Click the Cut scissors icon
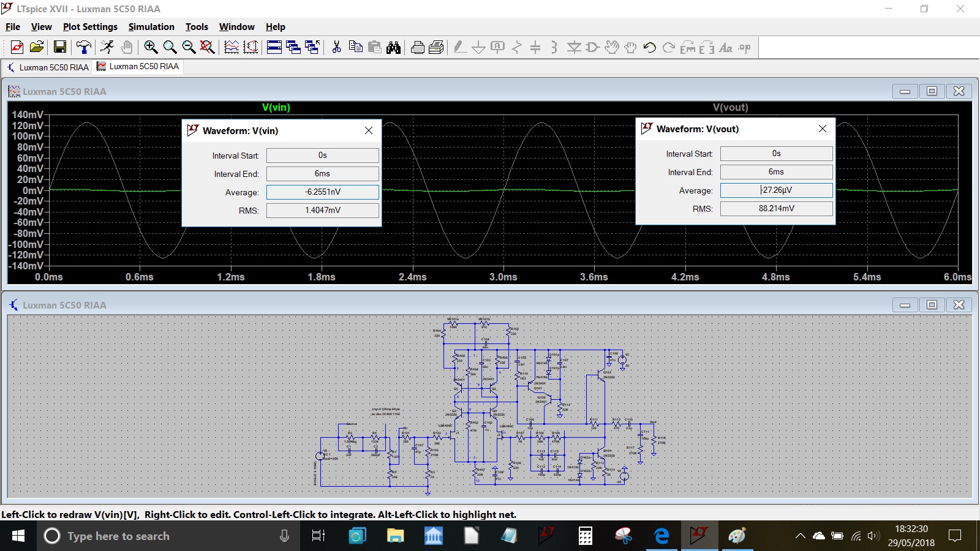This screenshot has width=980, height=551. [x=336, y=47]
